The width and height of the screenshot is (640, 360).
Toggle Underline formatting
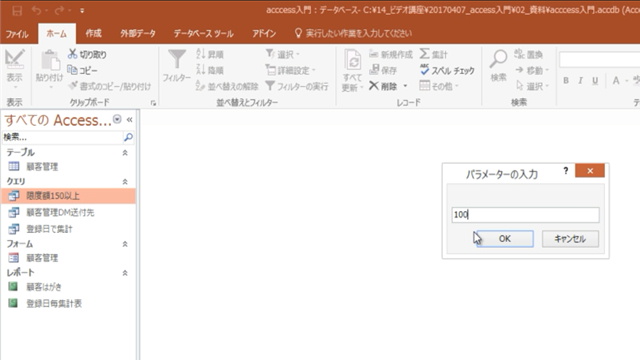(x=595, y=80)
